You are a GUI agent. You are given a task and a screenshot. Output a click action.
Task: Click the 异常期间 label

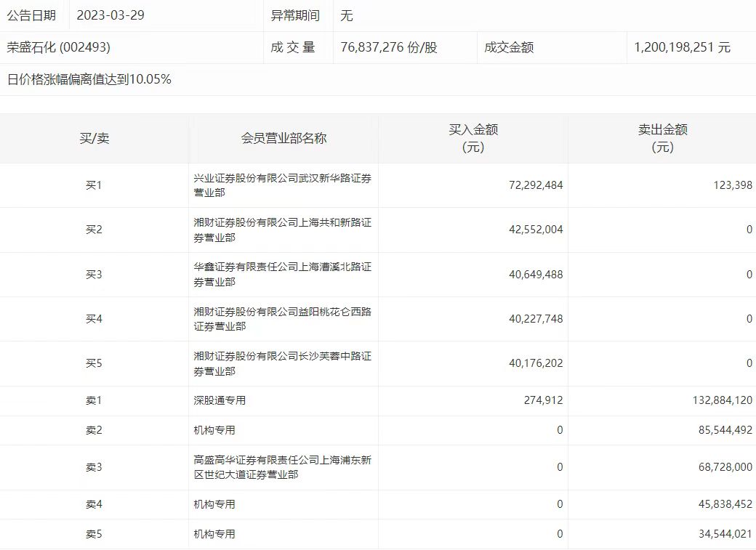pyautogui.click(x=295, y=15)
